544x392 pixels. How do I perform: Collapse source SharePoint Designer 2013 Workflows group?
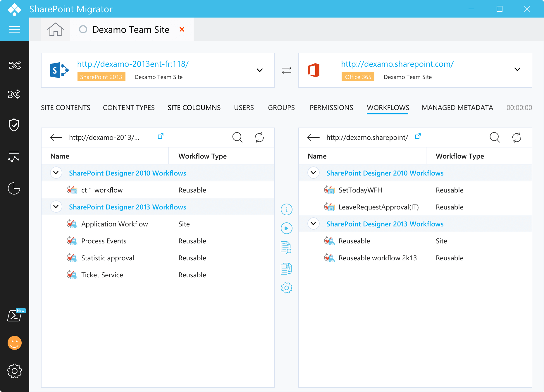56,207
